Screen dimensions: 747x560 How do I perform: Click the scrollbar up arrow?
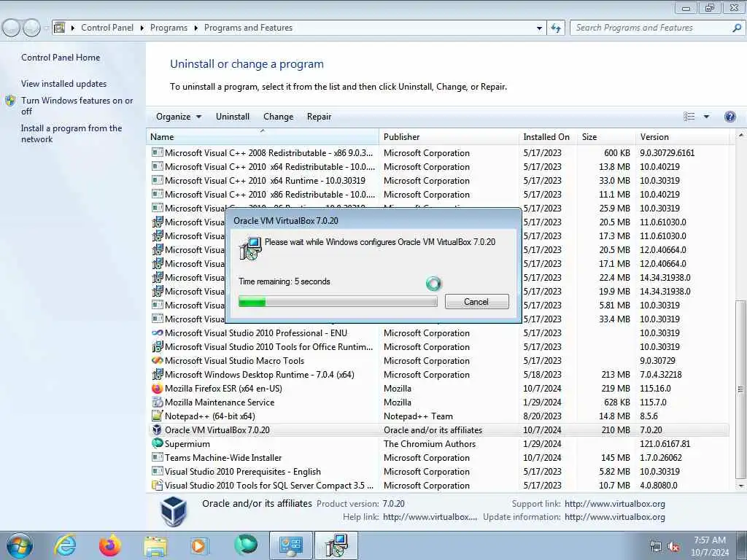coord(740,136)
